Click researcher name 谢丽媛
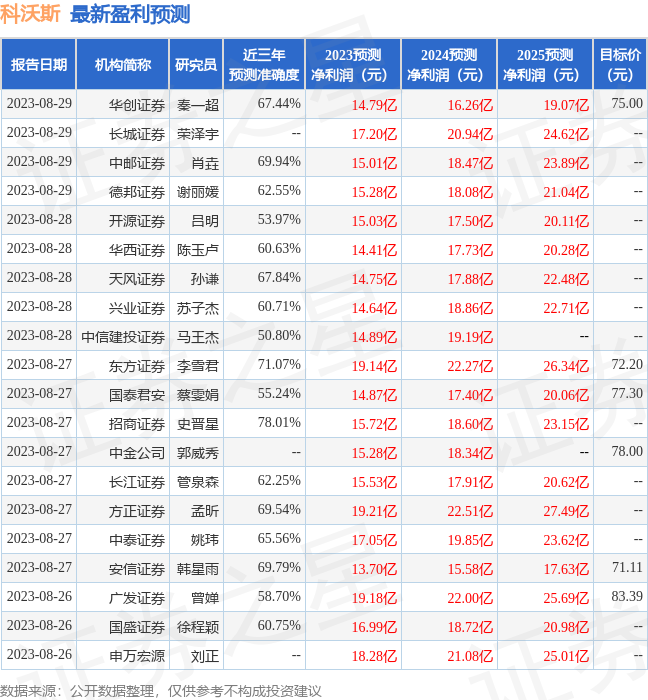 (x=198, y=192)
